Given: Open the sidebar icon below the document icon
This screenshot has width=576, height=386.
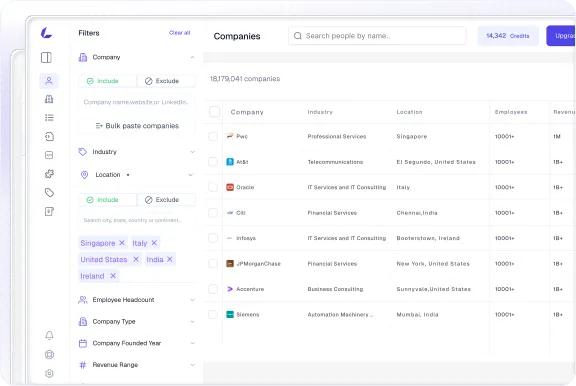Looking at the screenshot, I should click(49, 155).
